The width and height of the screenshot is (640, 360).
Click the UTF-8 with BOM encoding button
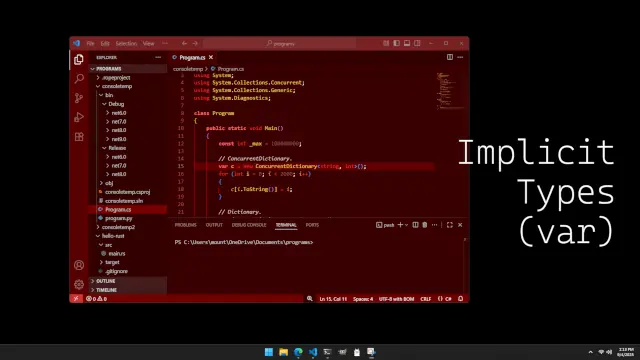coord(396,299)
